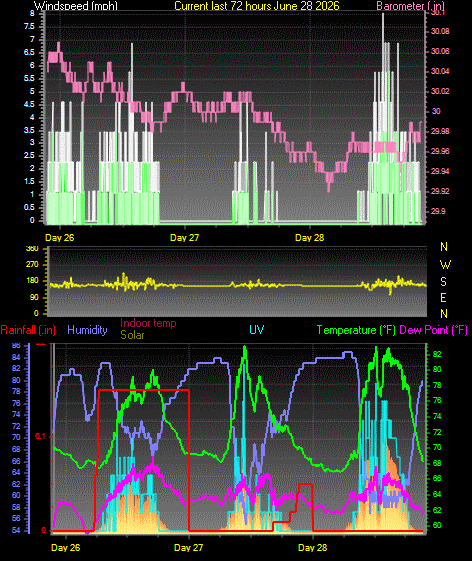This screenshot has width=472, height=561.
Task: Click the E compass direction label
Action: click(x=443, y=297)
